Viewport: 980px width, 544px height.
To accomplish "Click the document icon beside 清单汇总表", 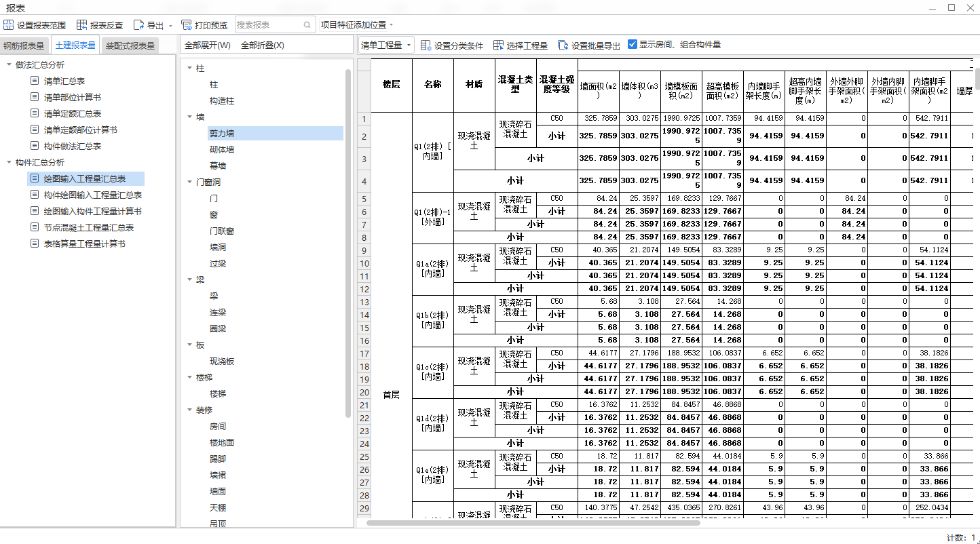I will 35,81.
